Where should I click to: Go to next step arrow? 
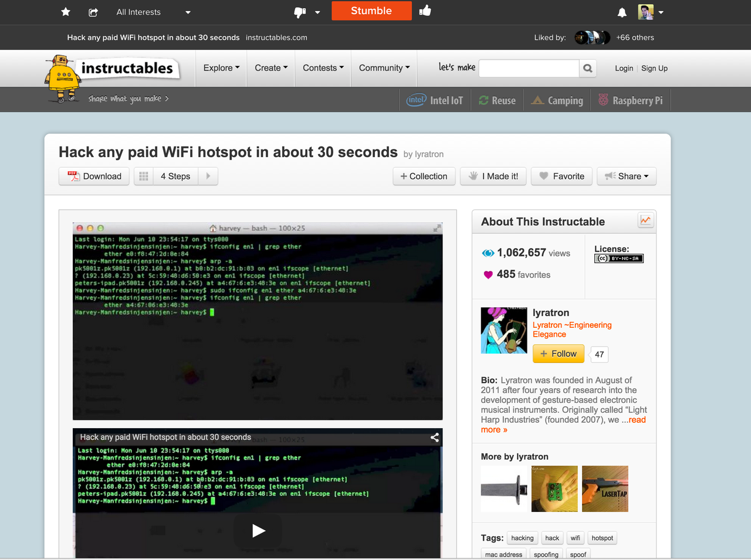(x=208, y=177)
